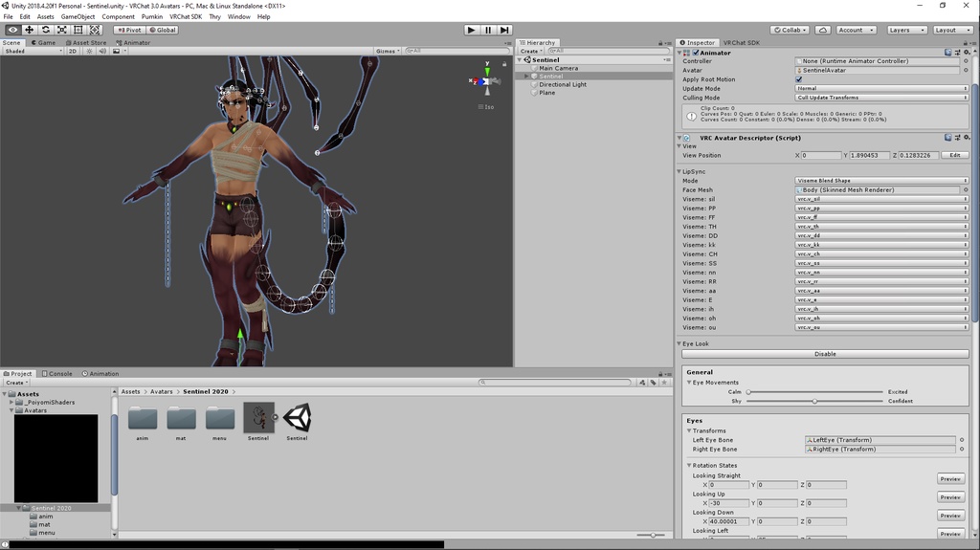Open the Culling Mode dropdown
980x550 pixels.
tap(881, 98)
